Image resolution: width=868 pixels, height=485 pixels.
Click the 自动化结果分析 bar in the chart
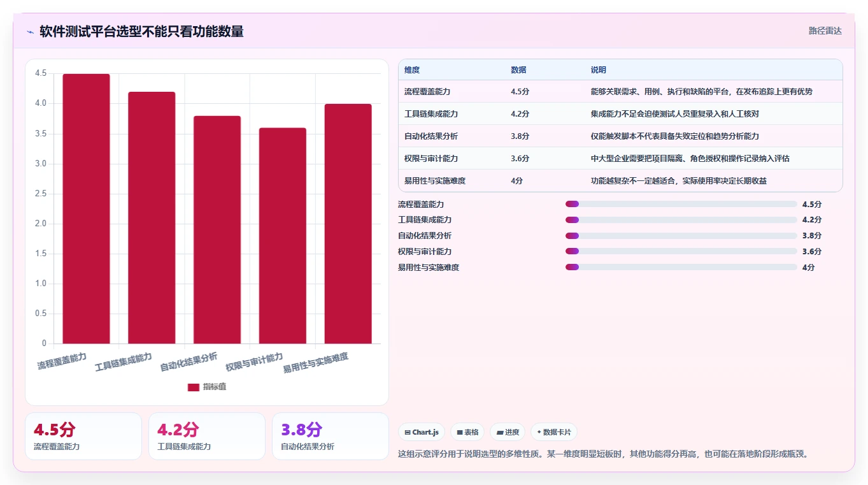pos(217,229)
